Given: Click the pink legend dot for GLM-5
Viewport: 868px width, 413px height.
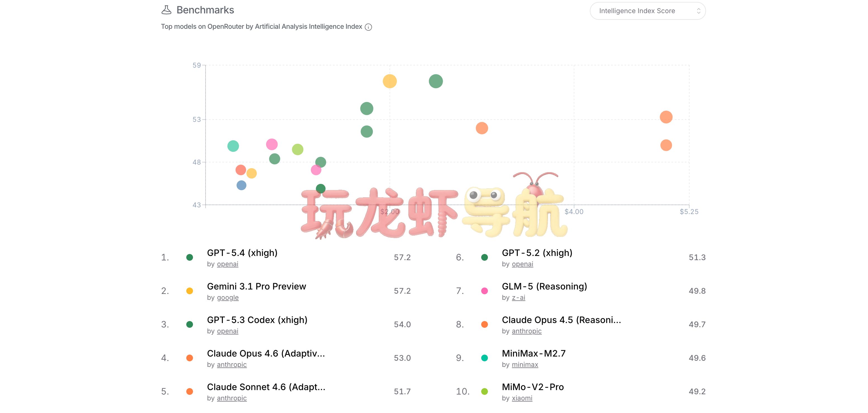Looking at the screenshot, I should tap(485, 291).
